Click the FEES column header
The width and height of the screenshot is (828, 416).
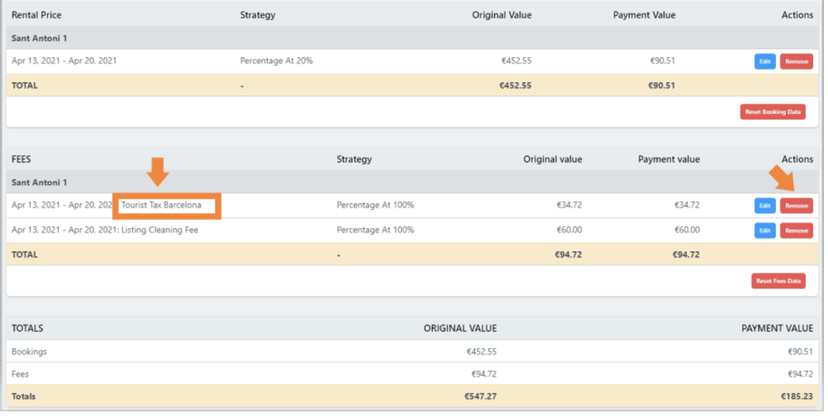click(22, 160)
